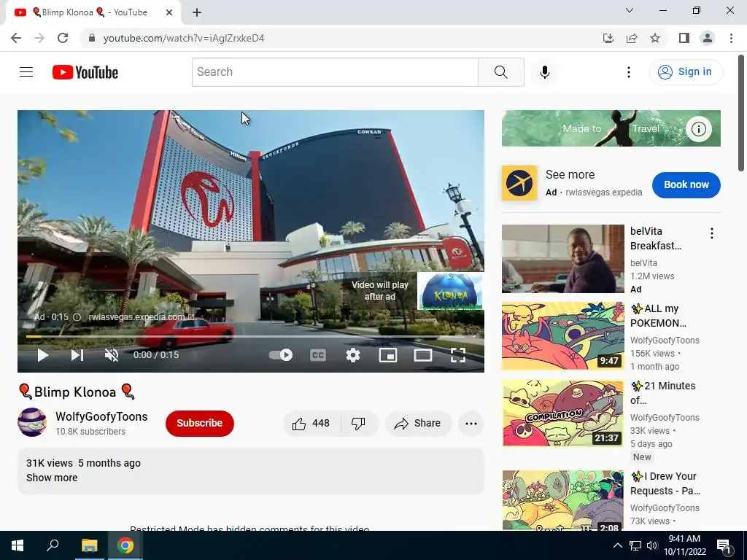Open more actions ellipsis beside Share
Image resolution: width=747 pixels, height=560 pixels.
point(471,424)
